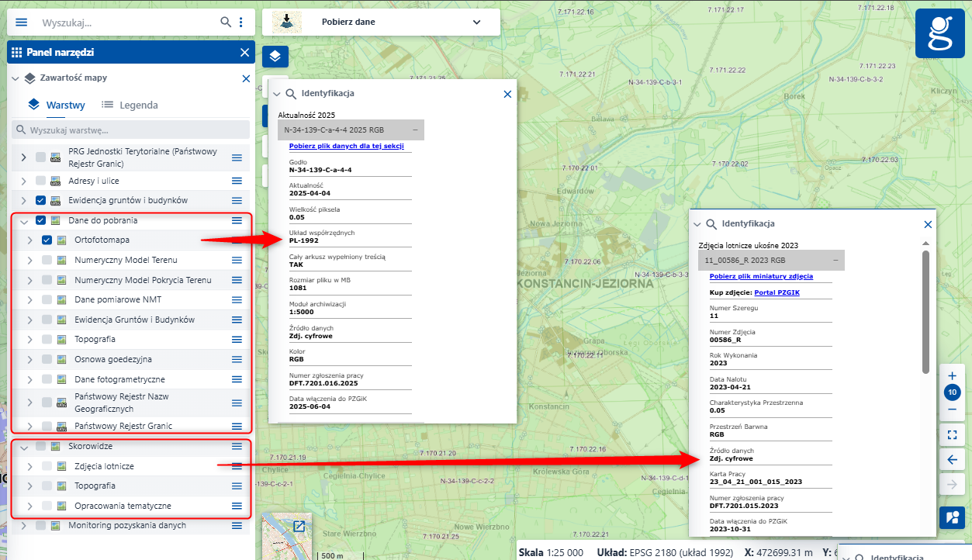Expand the Numeryczny Model Terenu layer

point(30,261)
